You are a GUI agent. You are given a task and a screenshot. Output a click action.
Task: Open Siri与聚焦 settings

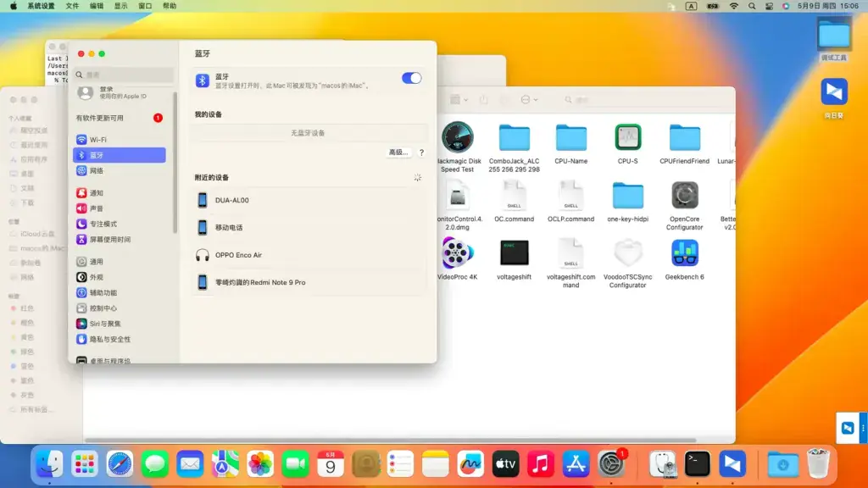coord(120,323)
